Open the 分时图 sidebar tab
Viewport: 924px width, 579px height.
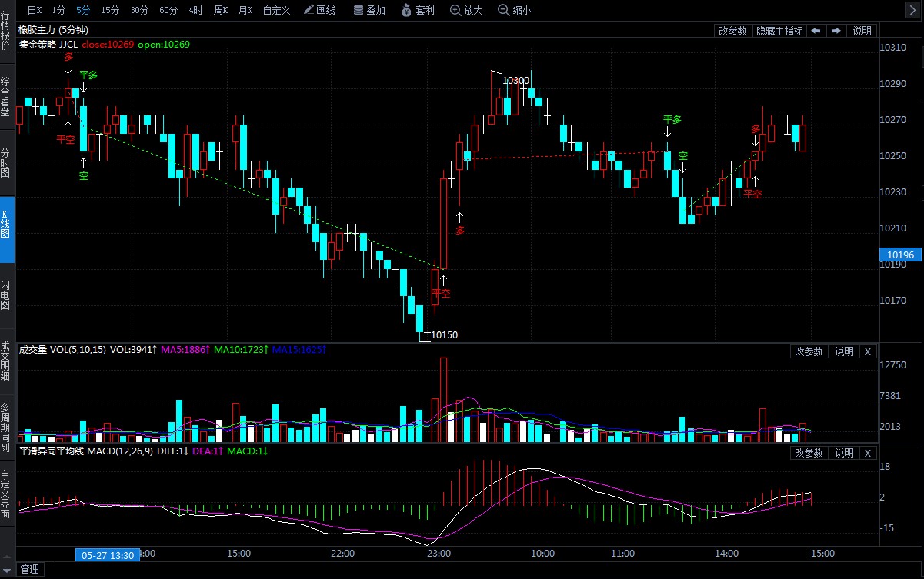point(6,163)
